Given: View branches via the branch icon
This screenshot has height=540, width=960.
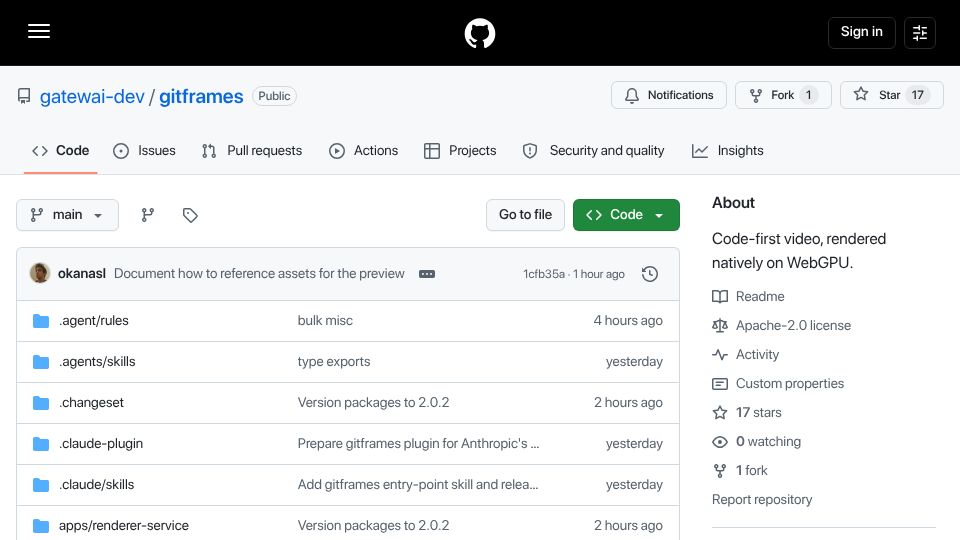Looking at the screenshot, I should (x=148, y=215).
